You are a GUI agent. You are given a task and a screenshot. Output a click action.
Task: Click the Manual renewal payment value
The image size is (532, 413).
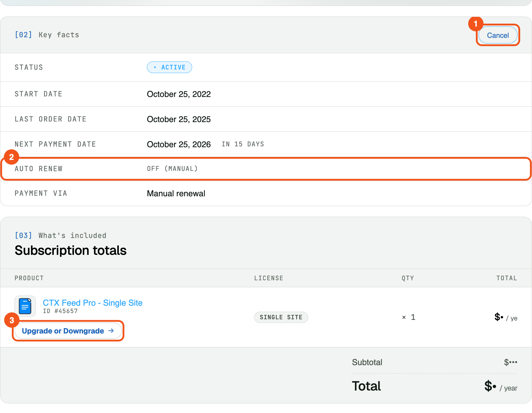click(x=176, y=193)
